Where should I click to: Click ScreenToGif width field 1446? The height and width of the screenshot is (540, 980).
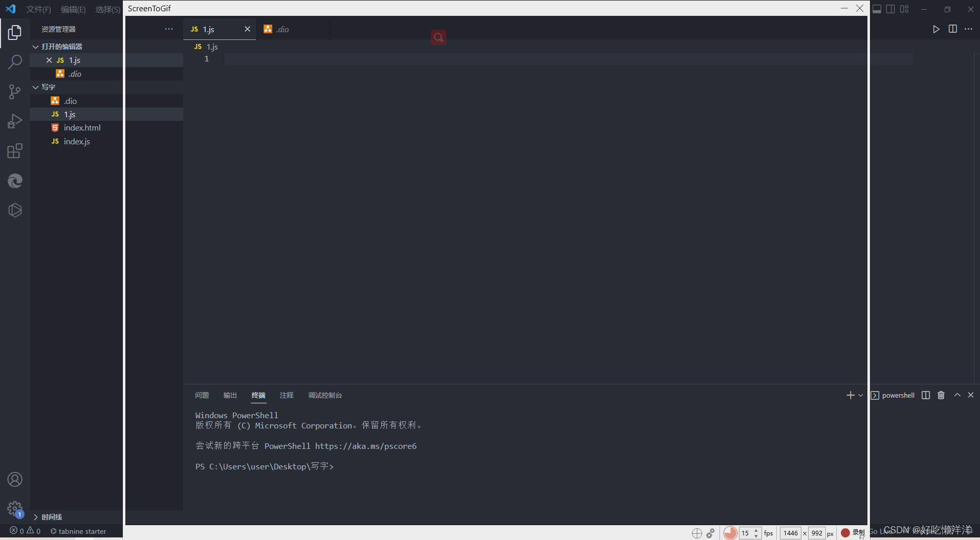(791, 533)
